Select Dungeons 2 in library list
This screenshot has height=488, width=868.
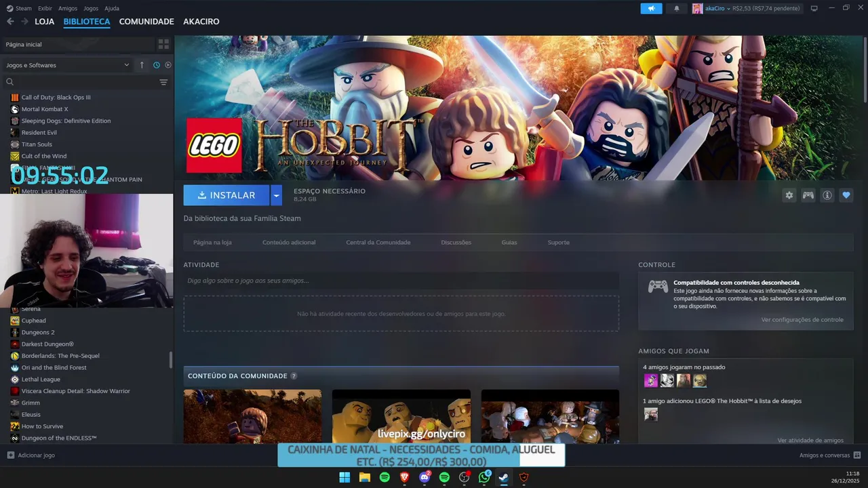pyautogui.click(x=38, y=332)
